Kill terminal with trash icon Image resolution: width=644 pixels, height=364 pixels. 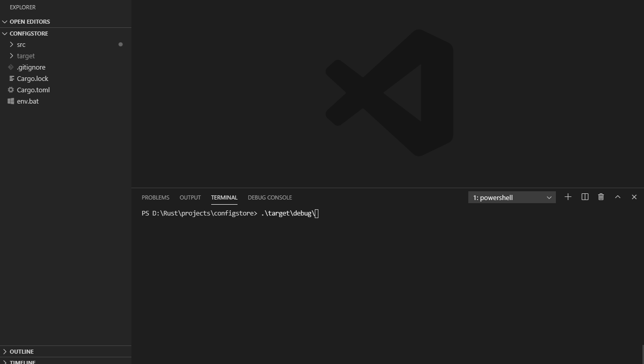tap(601, 197)
